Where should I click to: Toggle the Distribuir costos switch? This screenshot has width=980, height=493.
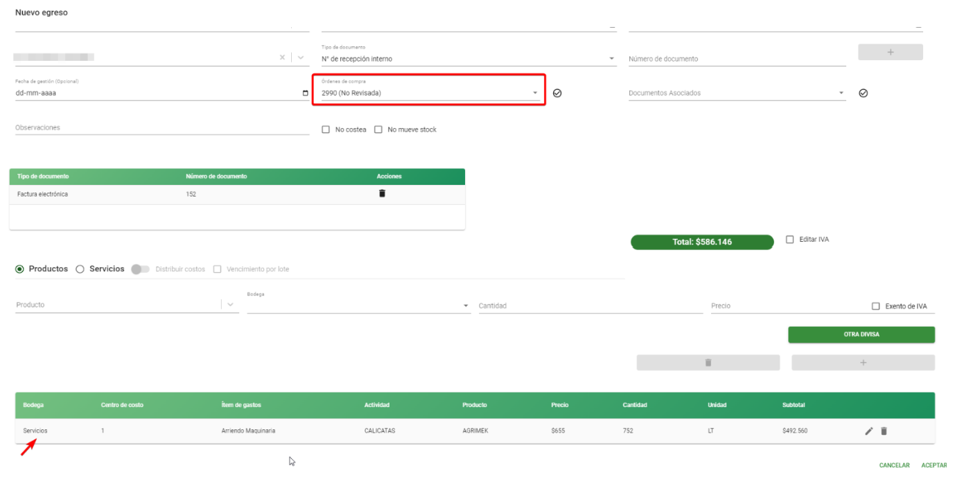click(x=140, y=269)
